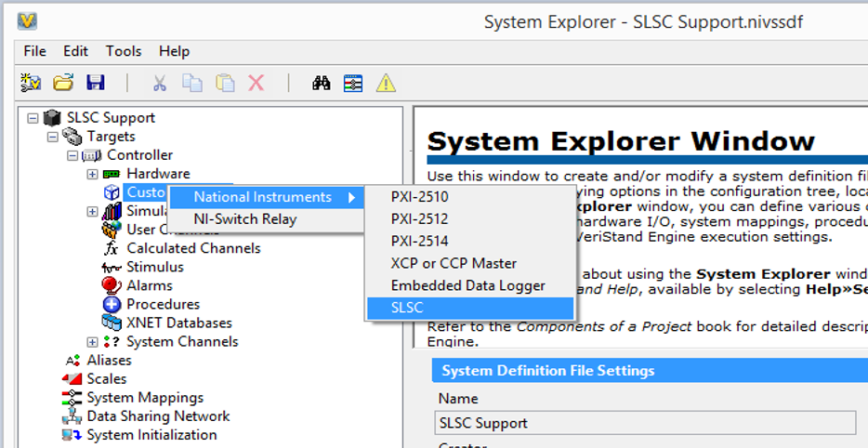Click the red Delete X toolbar icon
The image size is (868, 448).
point(256,83)
